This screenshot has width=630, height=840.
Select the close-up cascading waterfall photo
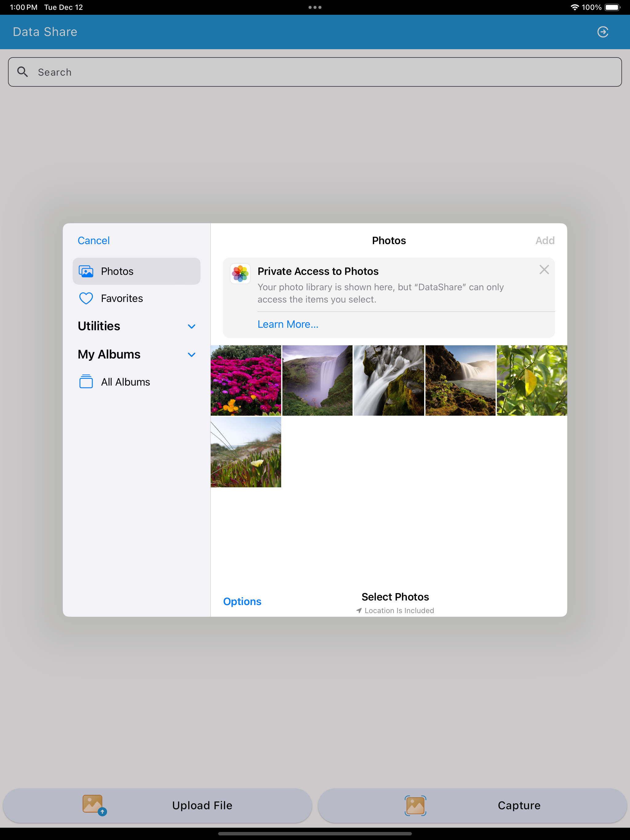(389, 380)
